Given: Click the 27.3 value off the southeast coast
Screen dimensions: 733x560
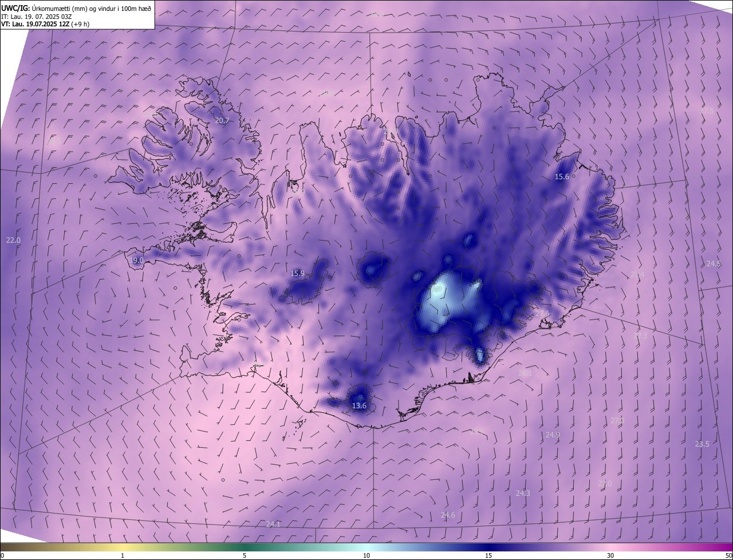Looking at the screenshot, I should click(641, 336).
